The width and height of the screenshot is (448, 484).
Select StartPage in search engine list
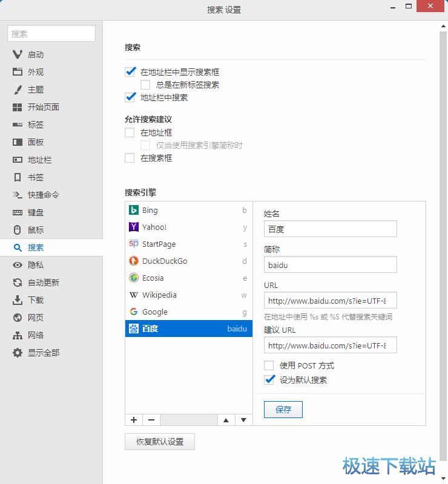[189, 244]
